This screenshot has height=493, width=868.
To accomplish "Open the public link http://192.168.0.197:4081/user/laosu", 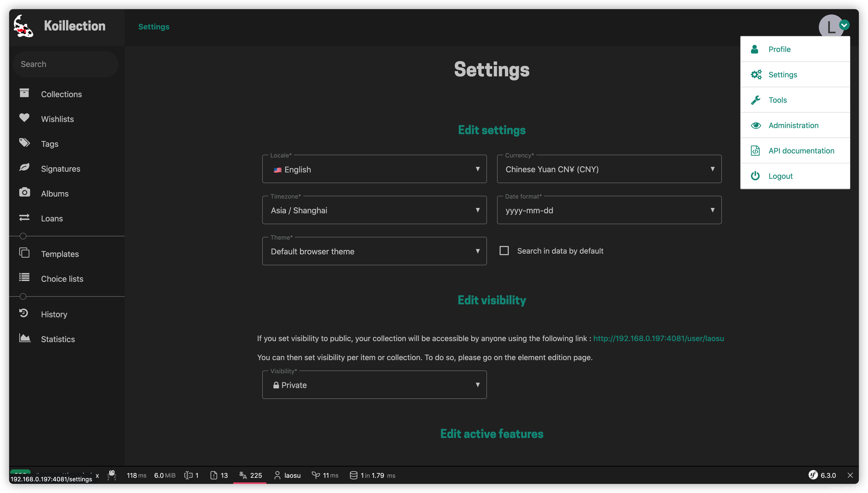I will [x=658, y=338].
